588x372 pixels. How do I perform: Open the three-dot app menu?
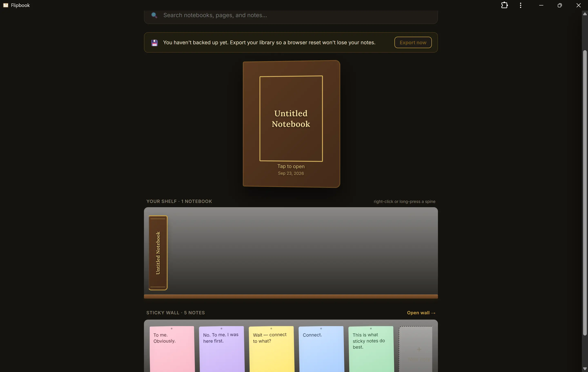(521, 5)
